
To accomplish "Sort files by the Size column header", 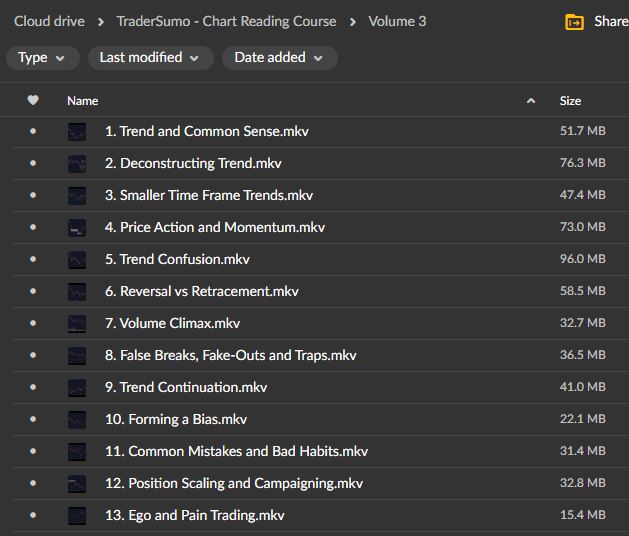I will [570, 101].
